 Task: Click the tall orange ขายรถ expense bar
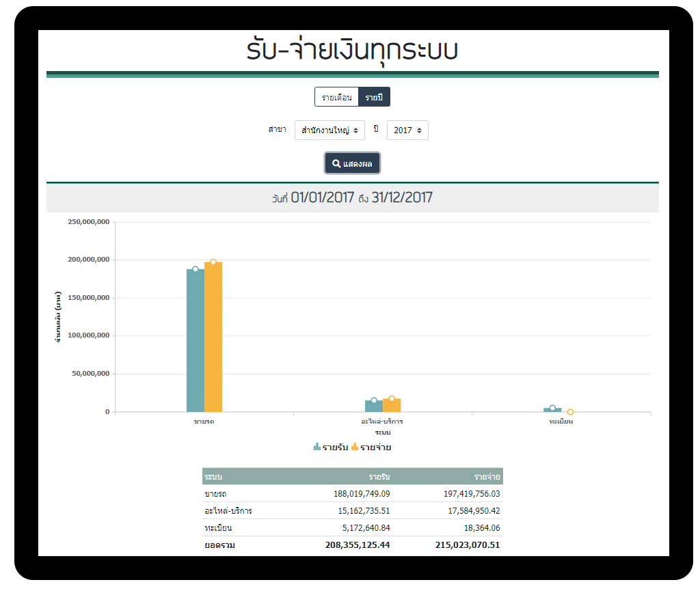pos(213,342)
